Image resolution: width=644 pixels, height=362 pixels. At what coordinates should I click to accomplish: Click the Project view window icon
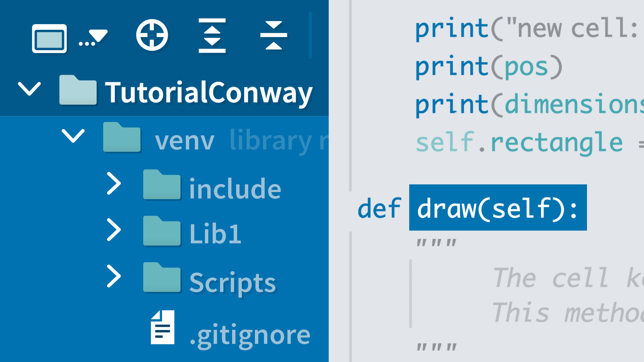49,38
